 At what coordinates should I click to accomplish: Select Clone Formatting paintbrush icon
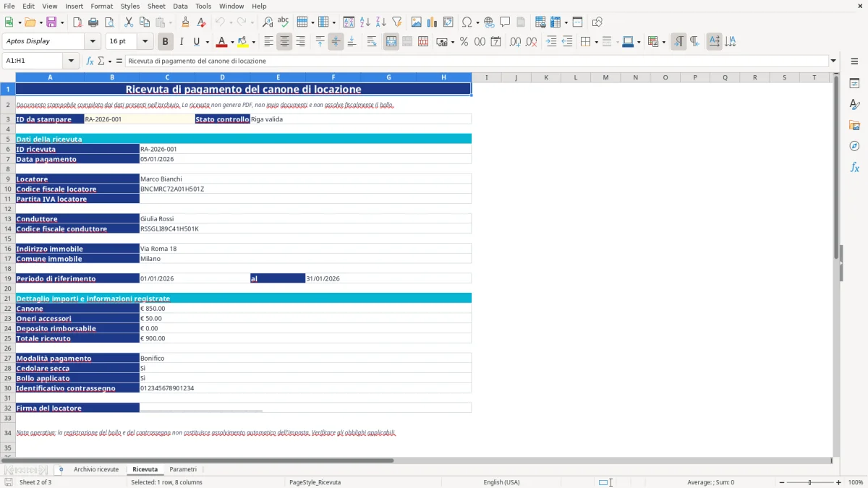pyautogui.click(x=185, y=22)
